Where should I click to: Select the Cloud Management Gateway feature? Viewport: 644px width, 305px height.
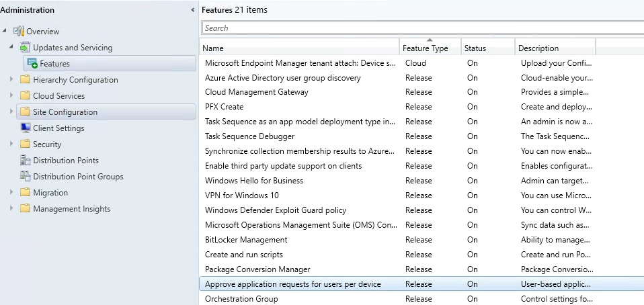(x=256, y=92)
